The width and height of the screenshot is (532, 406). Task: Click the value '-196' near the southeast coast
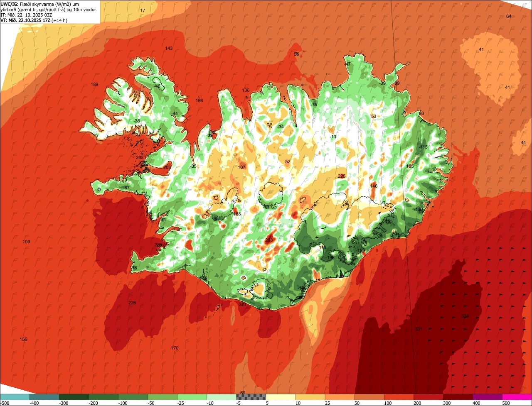click(x=330, y=258)
